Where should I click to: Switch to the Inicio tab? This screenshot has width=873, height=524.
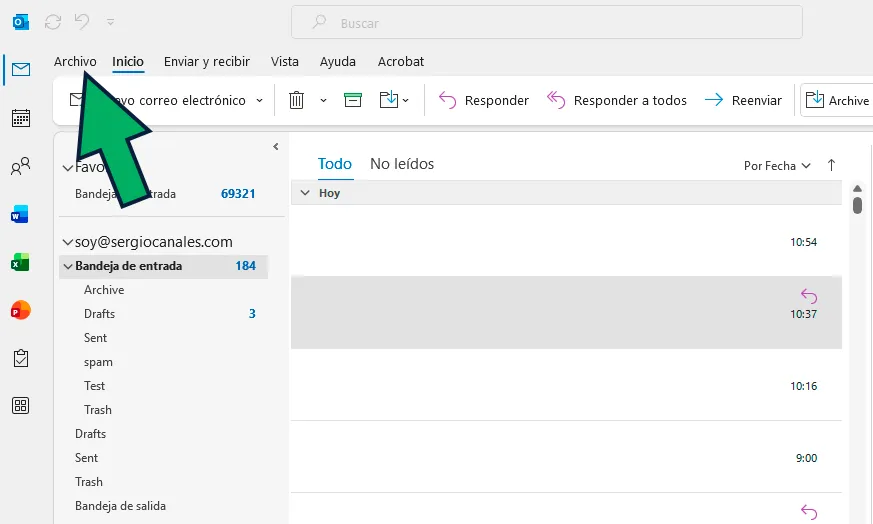[128, 61]
